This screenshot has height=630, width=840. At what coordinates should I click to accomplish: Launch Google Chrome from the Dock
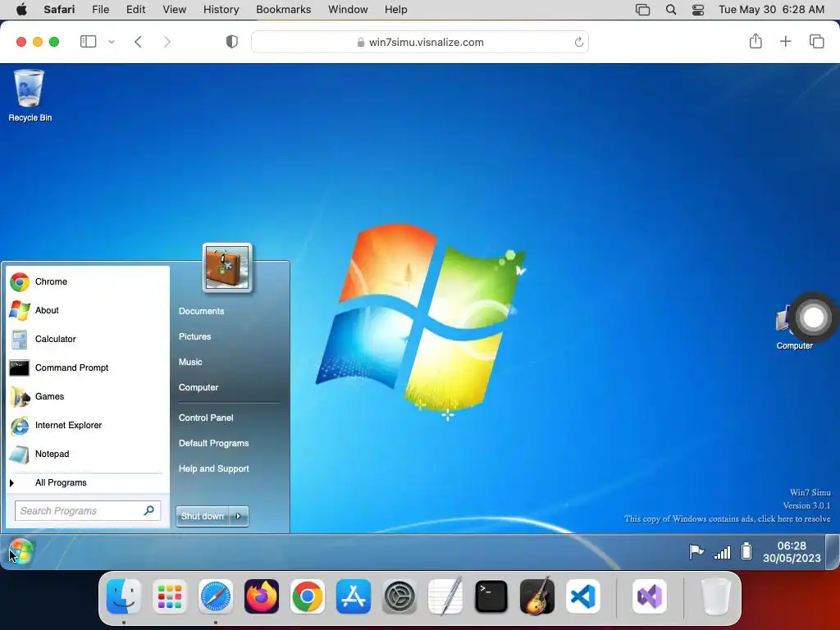click(308, 596)
